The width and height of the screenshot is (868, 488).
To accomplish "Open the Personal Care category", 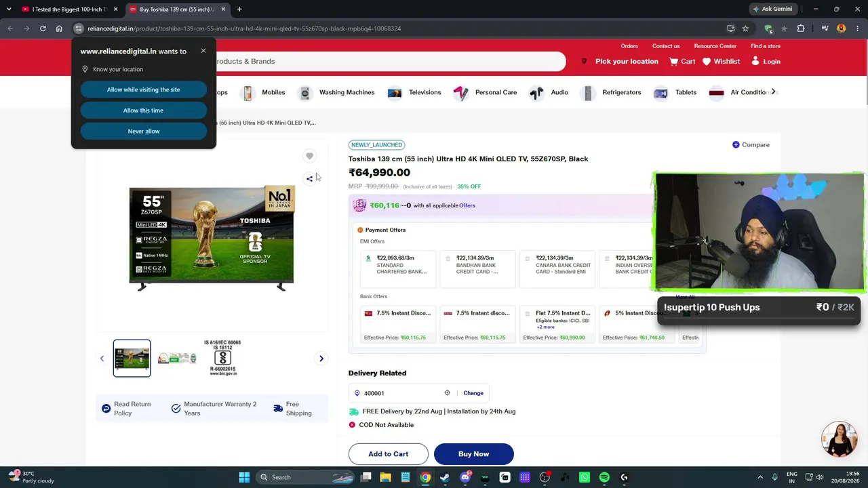I will coord(486,93).
